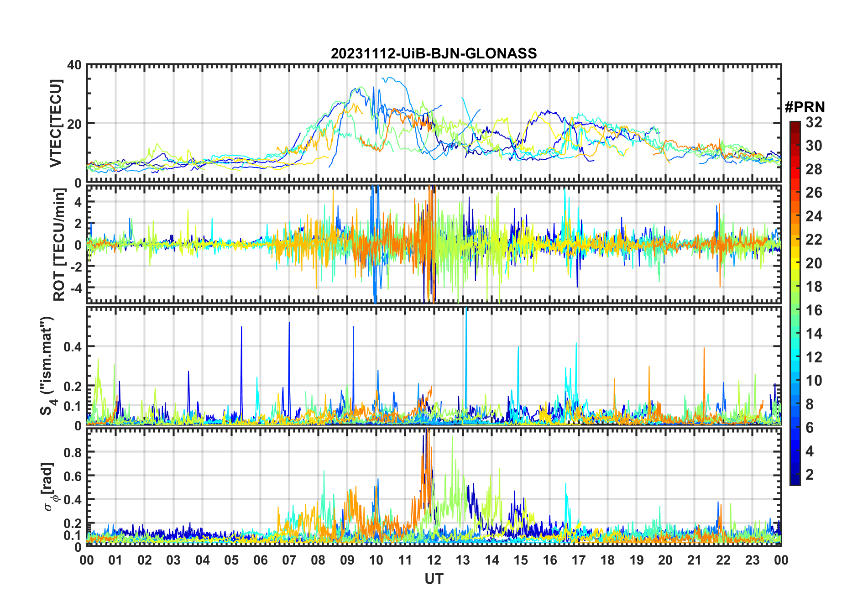Click colorbar tick label 30
The width and height of the screenshot is (868, 607).
tap(814, 146)
